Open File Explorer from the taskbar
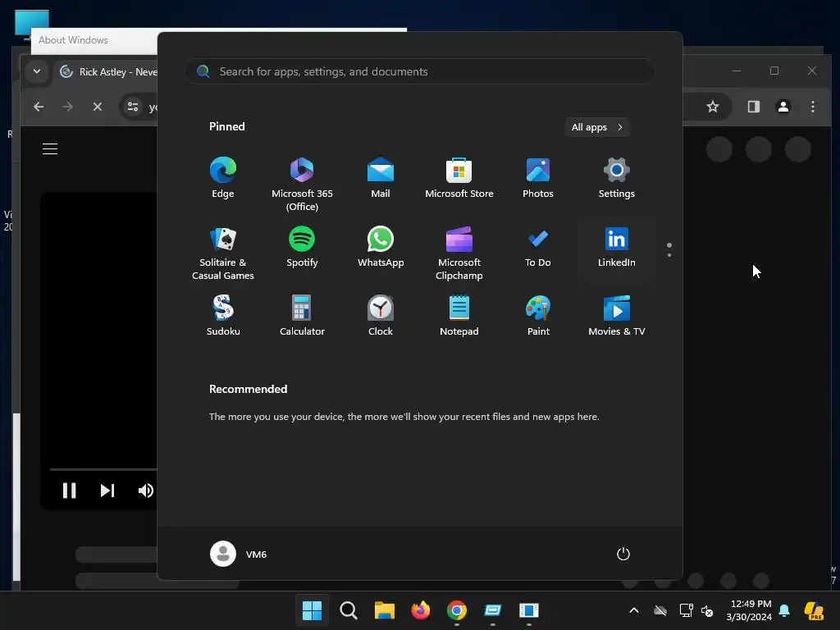This screenshot has height=630, width=840. 384,610
